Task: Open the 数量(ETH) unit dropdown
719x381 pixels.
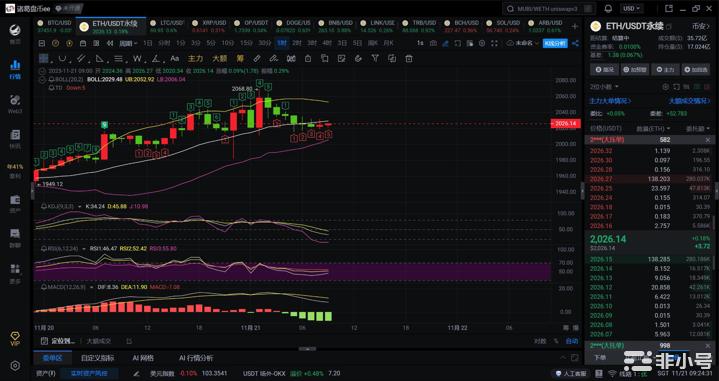Action: (x=653, y=128)
